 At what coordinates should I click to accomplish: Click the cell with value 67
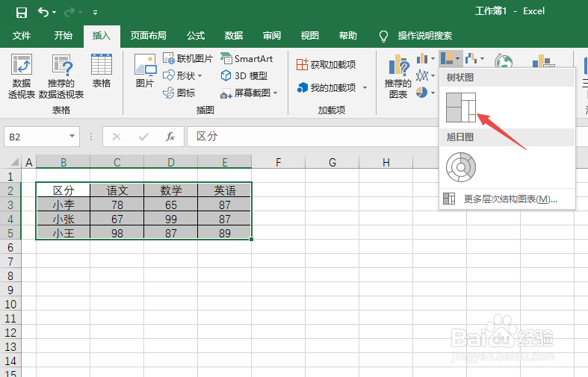point(117,219)
